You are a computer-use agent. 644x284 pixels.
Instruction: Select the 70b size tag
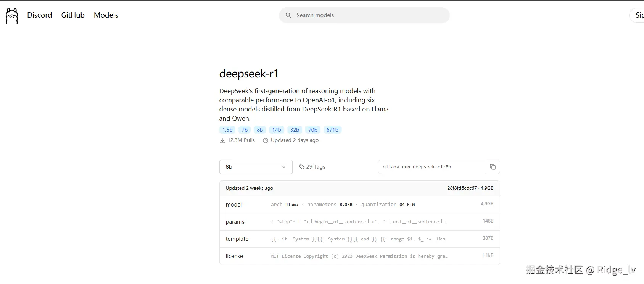[x=313, y=130]
